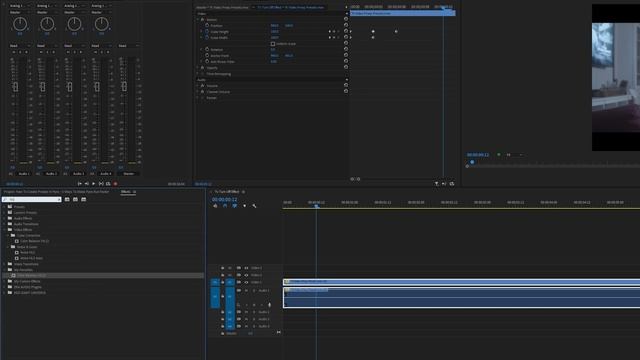Image resolution: width=640 pixels, height=360 pixels.
Task: Toggle the Scale Width stopwatch animation icon
Action: tap(207, 38)
